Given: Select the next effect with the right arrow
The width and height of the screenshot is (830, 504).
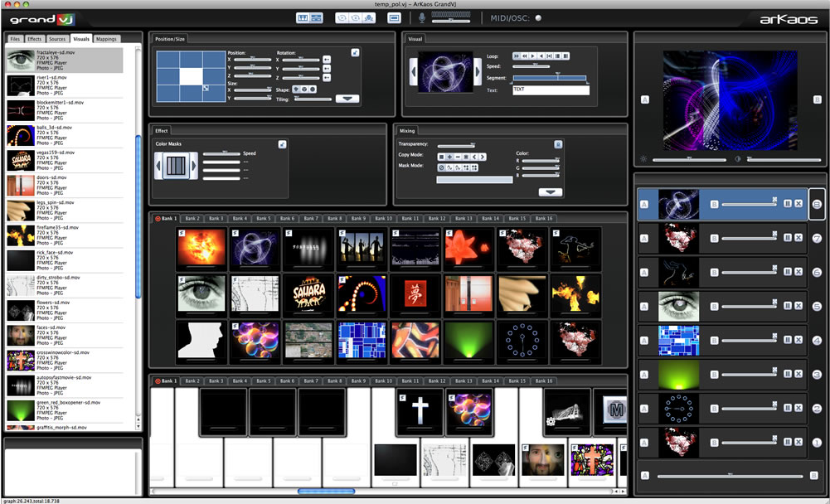Looking at the screenshot, I should (x=194, y=166).
